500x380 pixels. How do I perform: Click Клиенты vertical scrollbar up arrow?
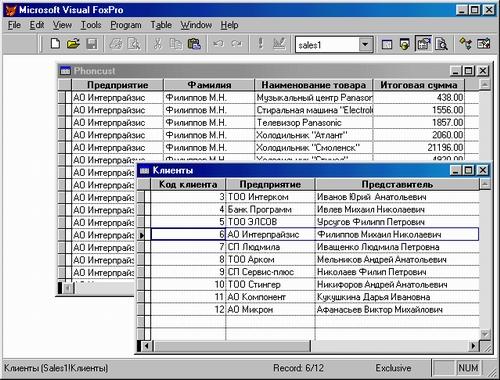(x=485, y=184)
